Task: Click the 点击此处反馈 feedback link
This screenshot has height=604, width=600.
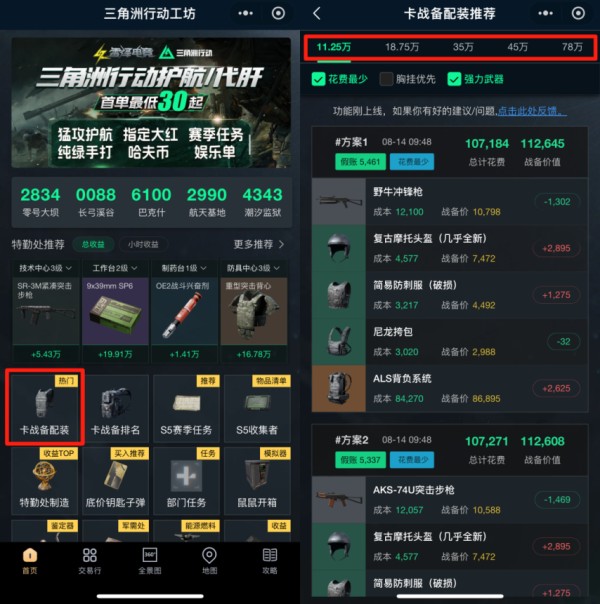Action: [532, 111]
